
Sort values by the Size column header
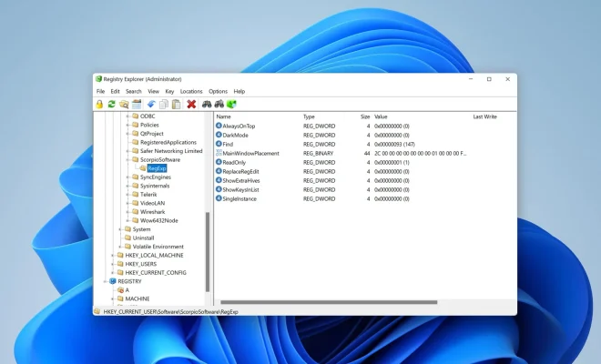[x=365, y=116]
